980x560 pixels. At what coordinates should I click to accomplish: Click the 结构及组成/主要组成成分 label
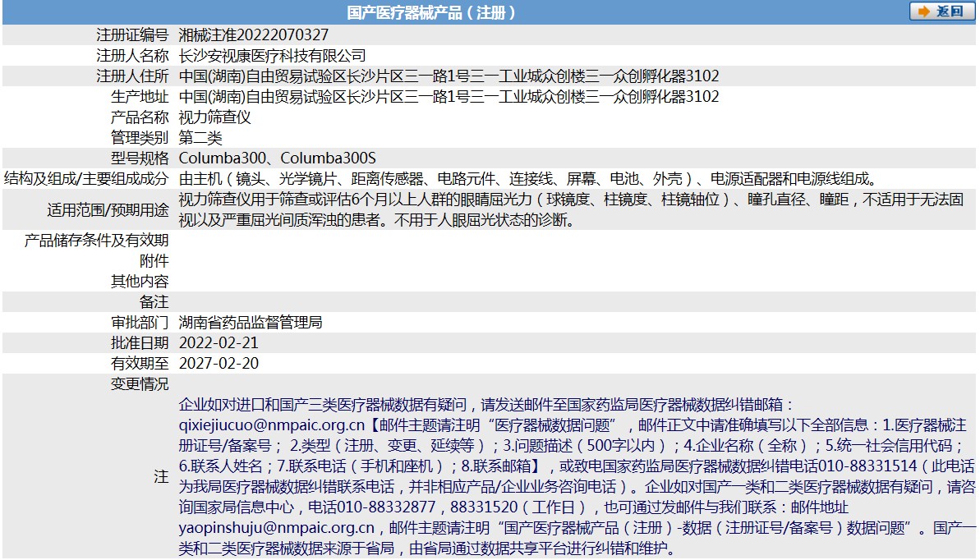[x=86, y=179]
